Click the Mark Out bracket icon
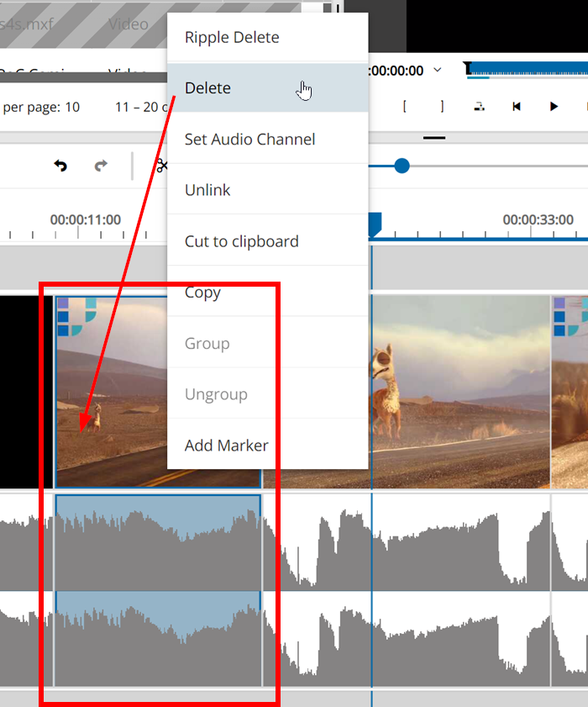 [x=442, y=107]
